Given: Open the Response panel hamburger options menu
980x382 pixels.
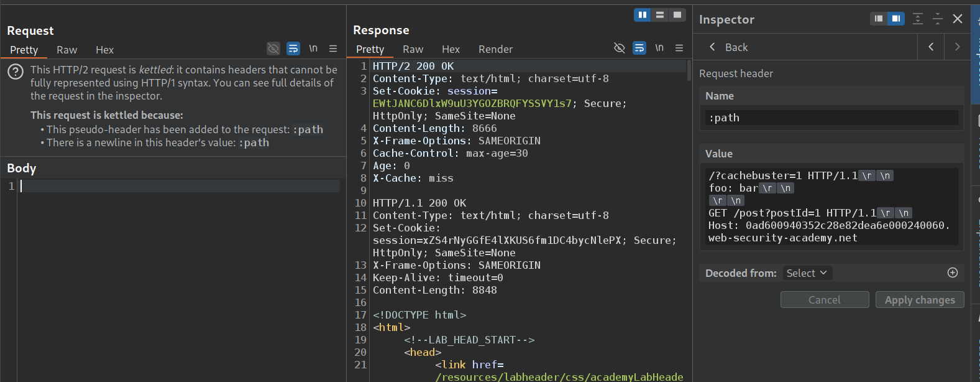Looking at the screenshot, I should tap(679, 48).
